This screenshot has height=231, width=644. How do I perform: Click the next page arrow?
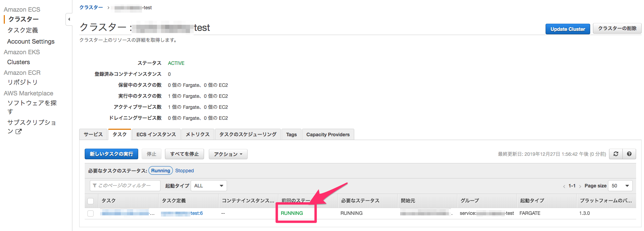click(x=580, y=186)
